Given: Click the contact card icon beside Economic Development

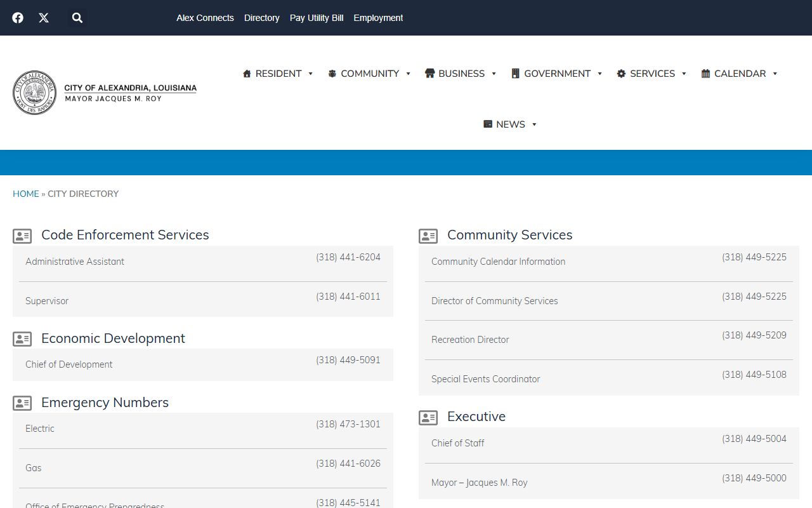Looking at the screenshot, I should 22,339.
